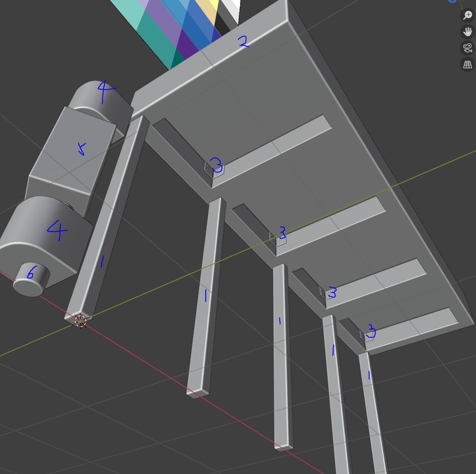Click the Zoom magnifier viewport icon
The height and width of the screenshot is (474, 476).
(x=468, y=15)
